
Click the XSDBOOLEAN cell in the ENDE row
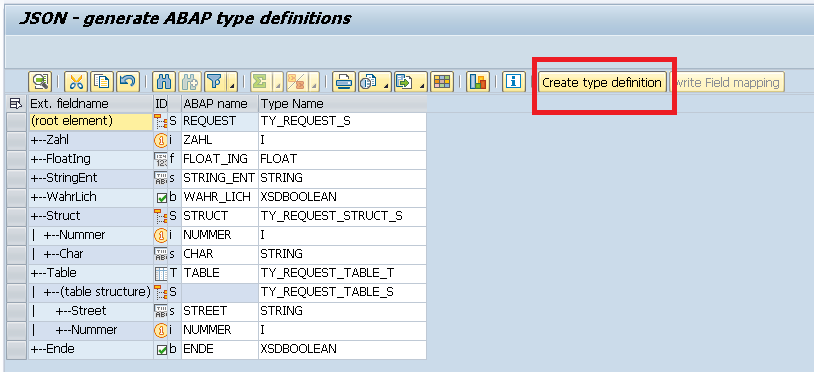[343, 349]
